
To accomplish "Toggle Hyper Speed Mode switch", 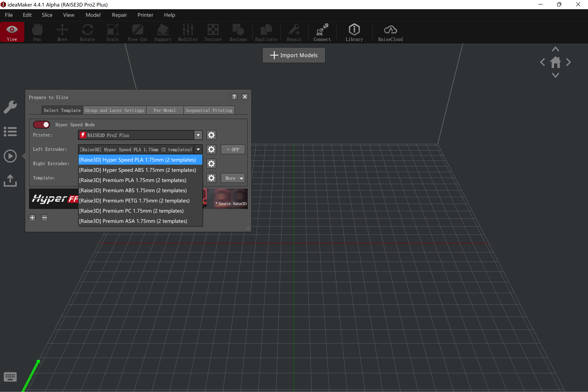I will [x=41, y=124].
